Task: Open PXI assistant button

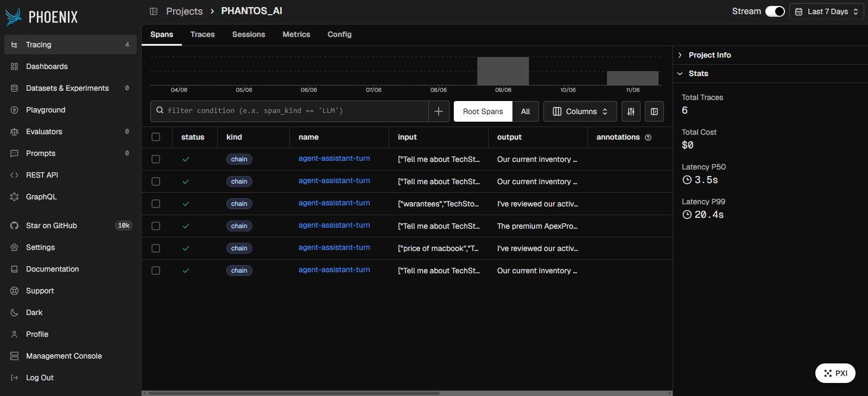Action: [x=835, y=373]
